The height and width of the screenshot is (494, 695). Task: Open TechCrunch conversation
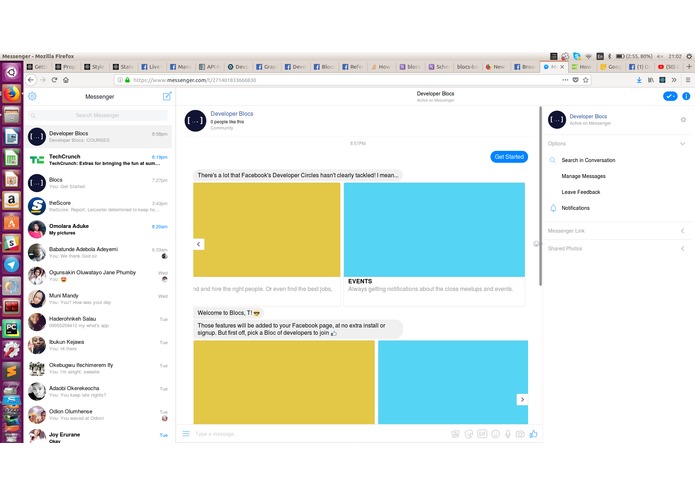point(98,159)
